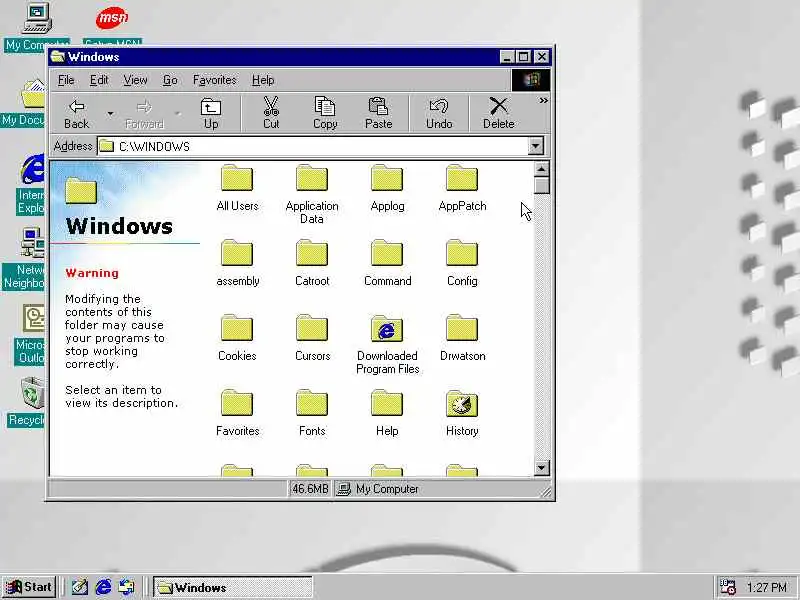Minimize the Windows explorer window

point(506,57)
